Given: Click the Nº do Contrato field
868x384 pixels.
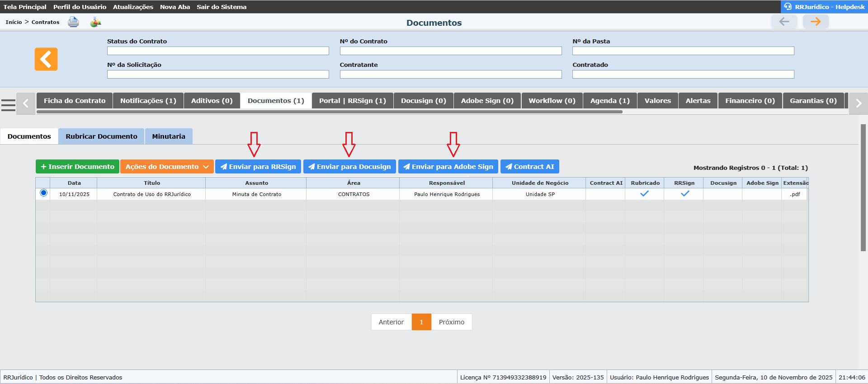Looking at the screenshot, I should [450, 51].
